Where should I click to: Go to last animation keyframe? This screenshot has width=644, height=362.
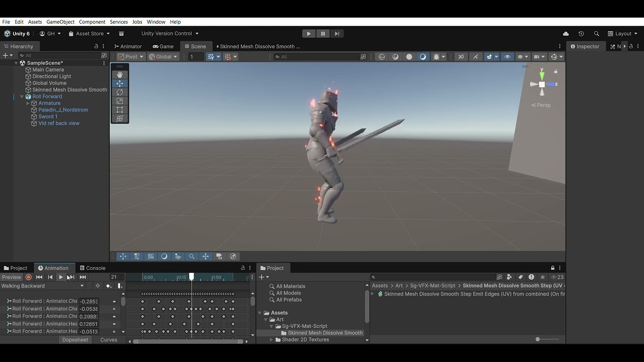tap(83, 277)
